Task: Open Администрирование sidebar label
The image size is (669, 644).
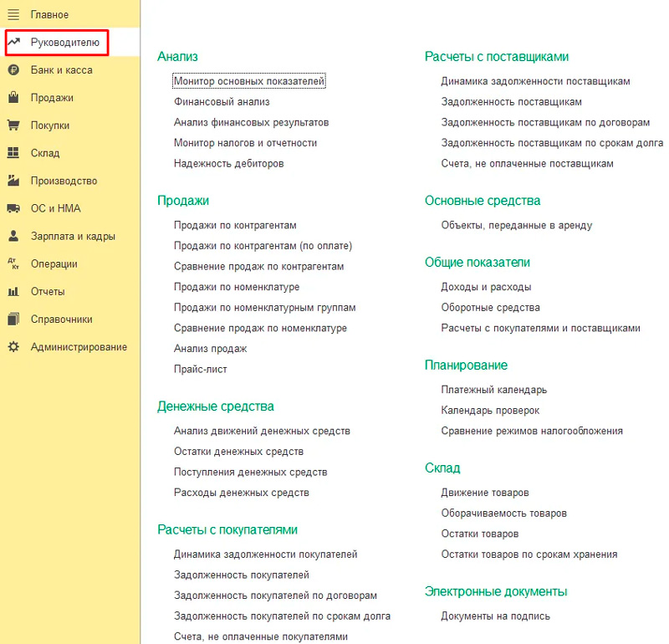Action: click(79, 347)
